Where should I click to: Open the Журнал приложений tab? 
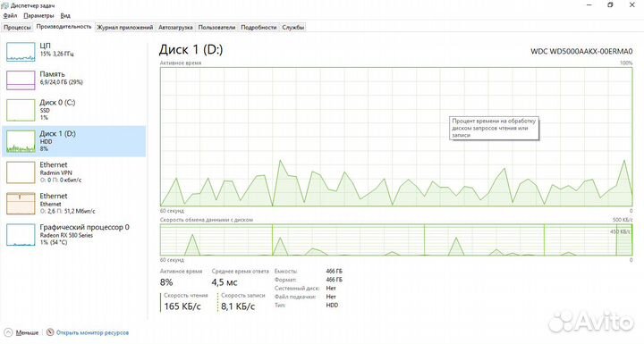125,27
